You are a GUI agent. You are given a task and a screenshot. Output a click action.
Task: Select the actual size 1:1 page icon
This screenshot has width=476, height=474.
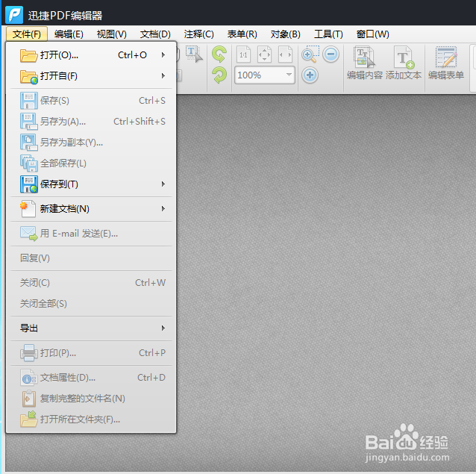[x=243, y=54]
